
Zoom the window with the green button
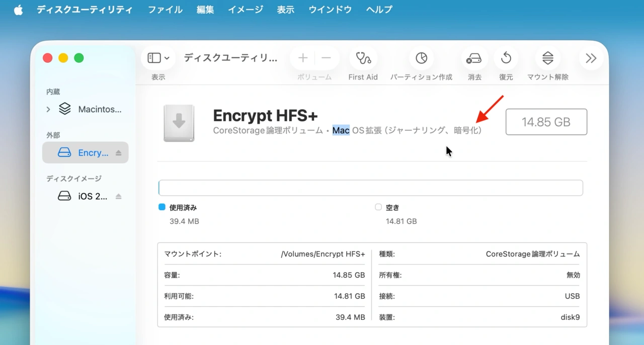pyautogui.click(x=79, y=58)
